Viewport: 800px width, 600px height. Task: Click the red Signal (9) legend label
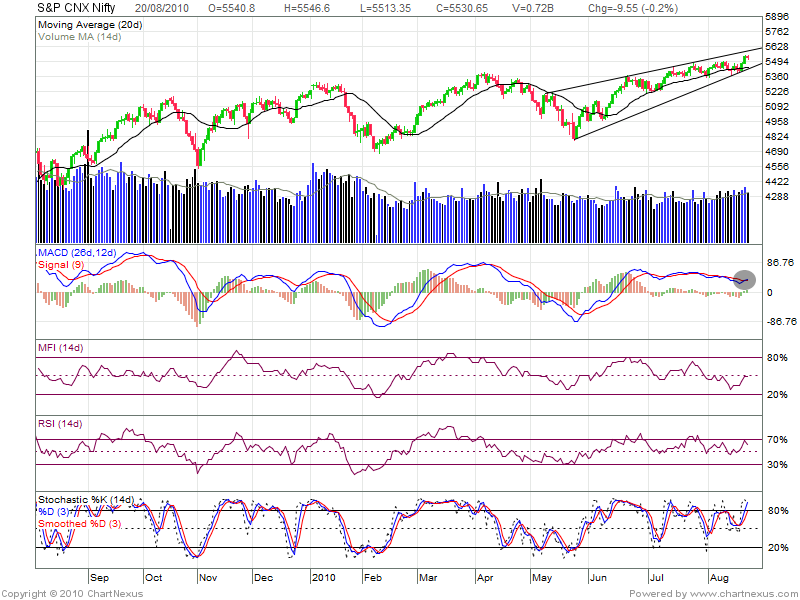pyautogui.click(x=62, y=265)
